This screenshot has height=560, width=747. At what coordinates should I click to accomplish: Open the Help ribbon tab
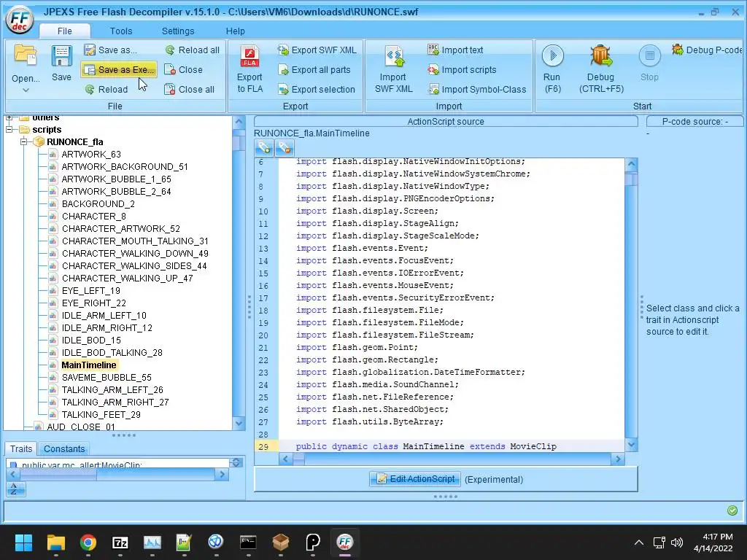(x=235, y=31)
